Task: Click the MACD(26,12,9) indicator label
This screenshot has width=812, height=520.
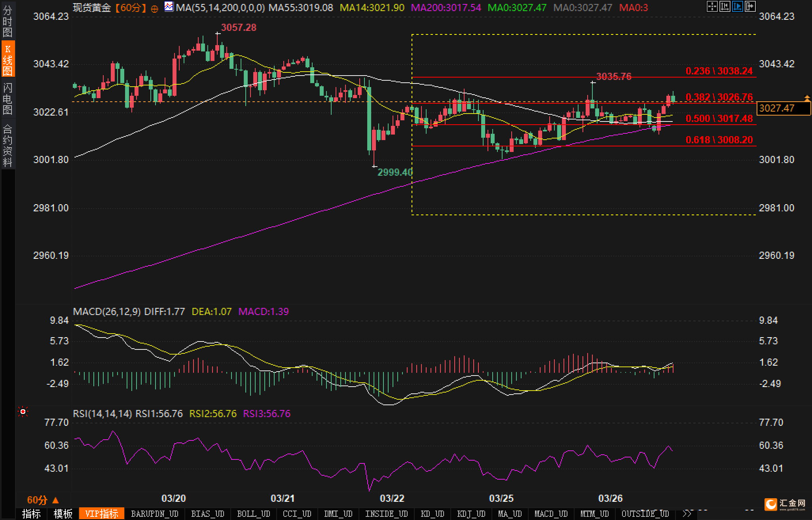Action: point(107,311)
